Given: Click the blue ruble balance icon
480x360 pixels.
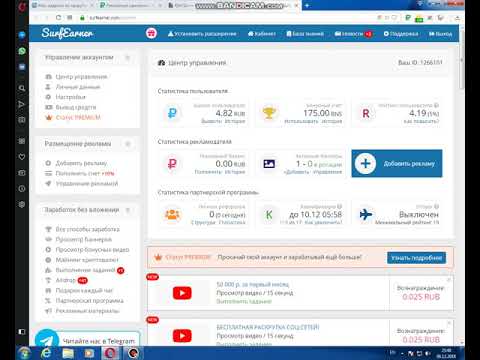Looking at the screenshot, I should click(172, 113).
